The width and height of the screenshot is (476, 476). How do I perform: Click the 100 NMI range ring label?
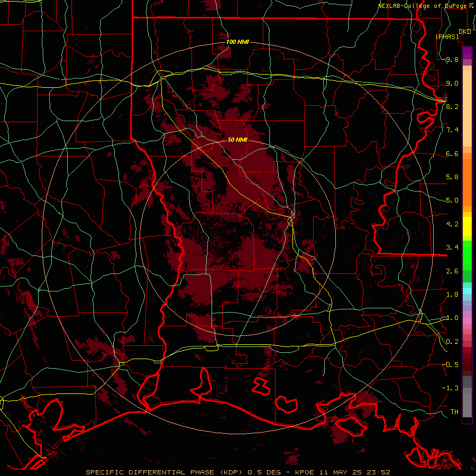click(237, 42)
